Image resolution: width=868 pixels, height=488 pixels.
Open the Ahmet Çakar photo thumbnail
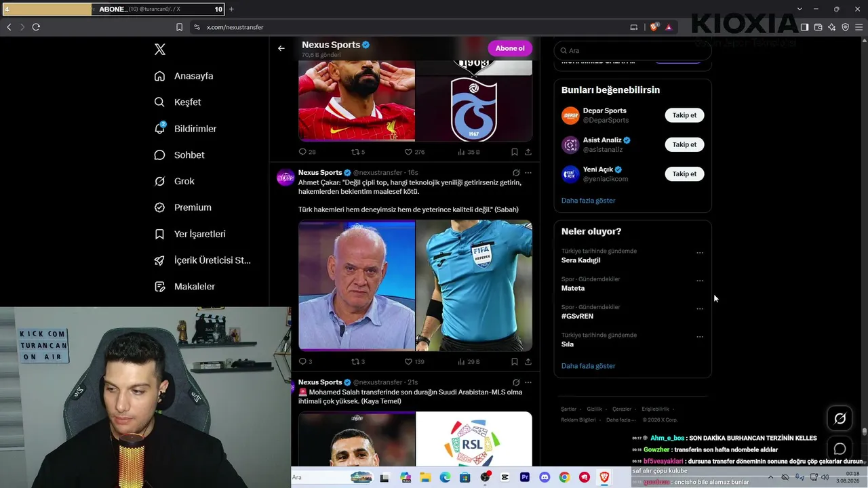tap(357, 285)
